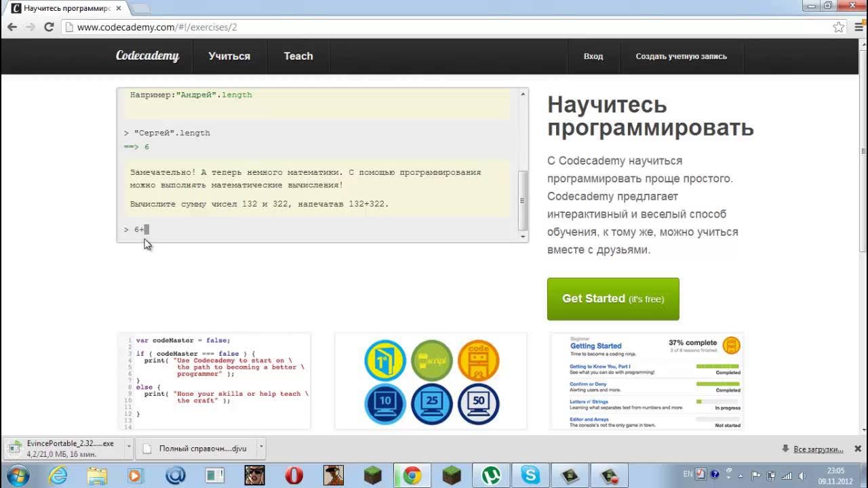868x488 pixels.
Task: Click the Action Center flag tray icon
Action: point(756,475)
